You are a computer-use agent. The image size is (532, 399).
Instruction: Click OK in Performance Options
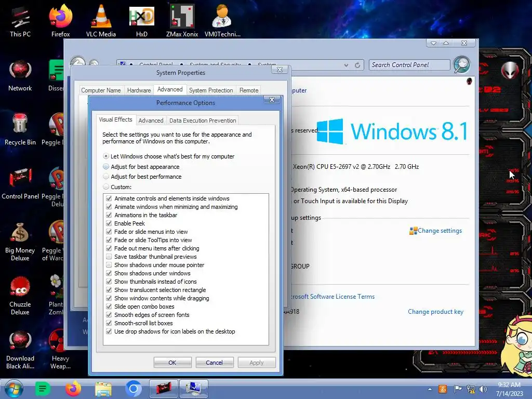[x=172, y=362]
